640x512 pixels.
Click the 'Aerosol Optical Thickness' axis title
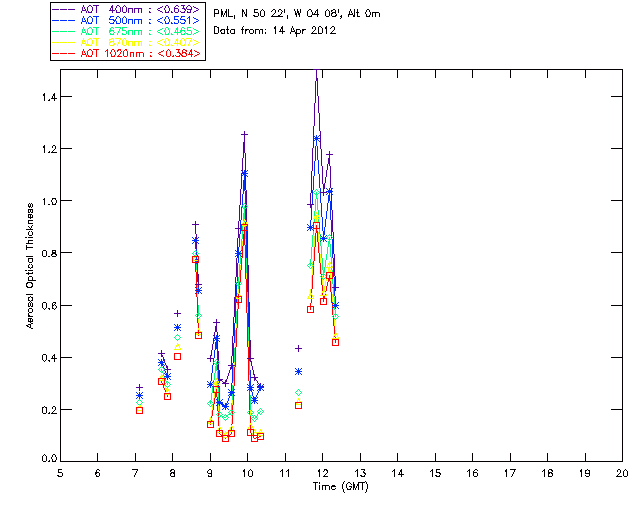[x=30, y=266]
